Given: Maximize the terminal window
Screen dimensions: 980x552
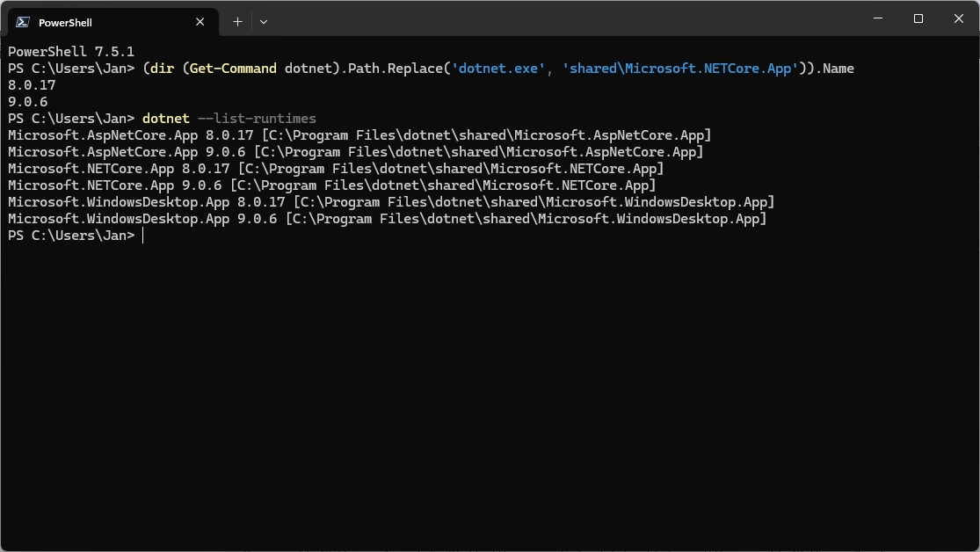Looking at the screenshot, I should point(918,18).
